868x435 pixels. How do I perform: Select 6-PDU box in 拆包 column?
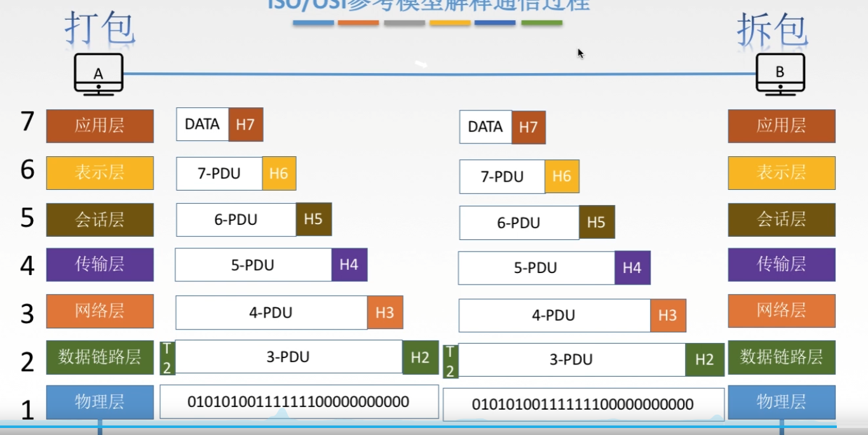(519, 223)
